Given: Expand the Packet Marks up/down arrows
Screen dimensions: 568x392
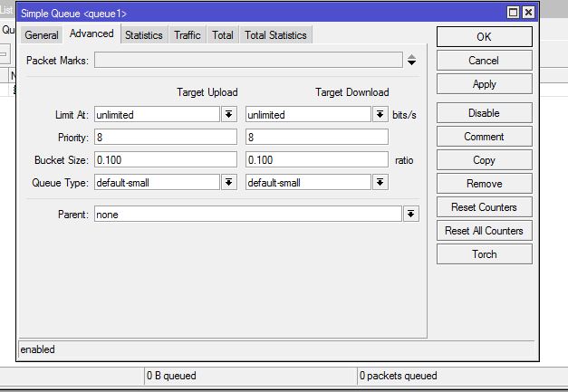Looking at the screenshot, I should 411,60.
